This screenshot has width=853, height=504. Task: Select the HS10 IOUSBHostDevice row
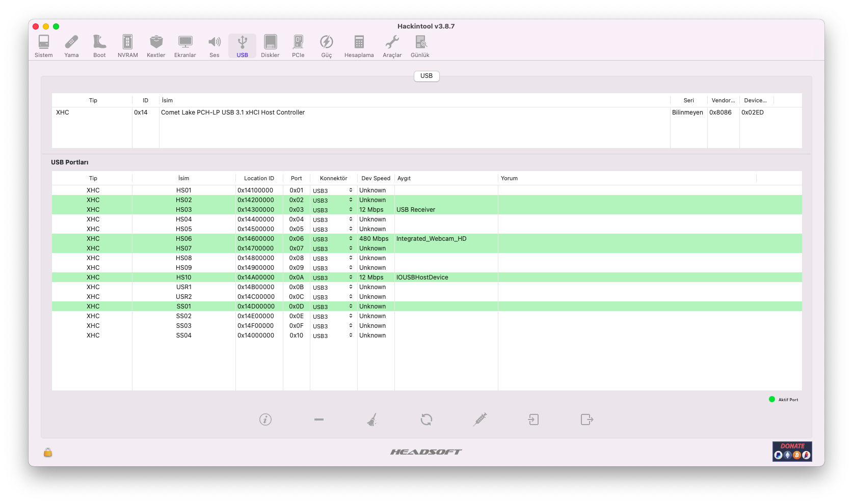tap(422, 277)
